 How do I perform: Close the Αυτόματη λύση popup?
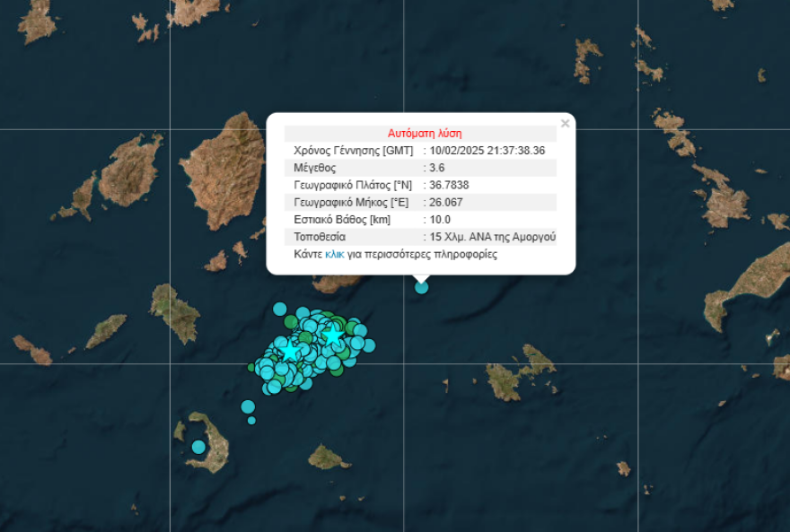[565, 123]
